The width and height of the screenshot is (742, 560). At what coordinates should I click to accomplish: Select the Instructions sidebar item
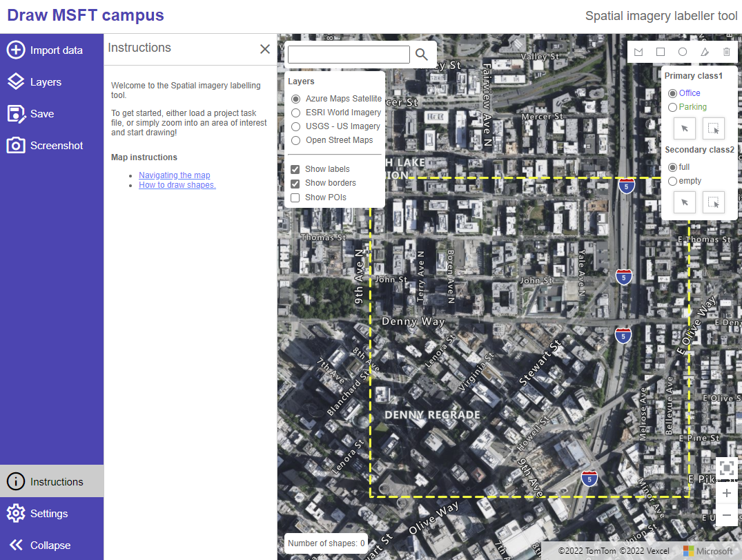52,481
